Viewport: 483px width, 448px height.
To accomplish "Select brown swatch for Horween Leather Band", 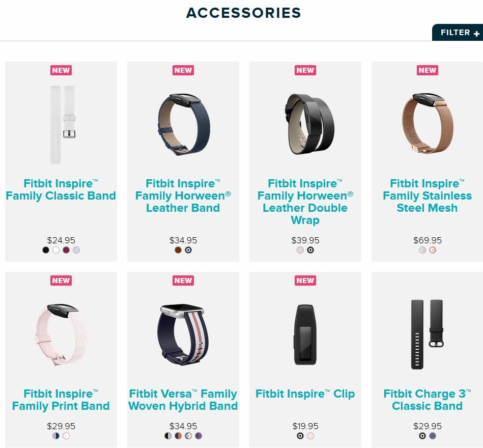I will pos(178,250).
